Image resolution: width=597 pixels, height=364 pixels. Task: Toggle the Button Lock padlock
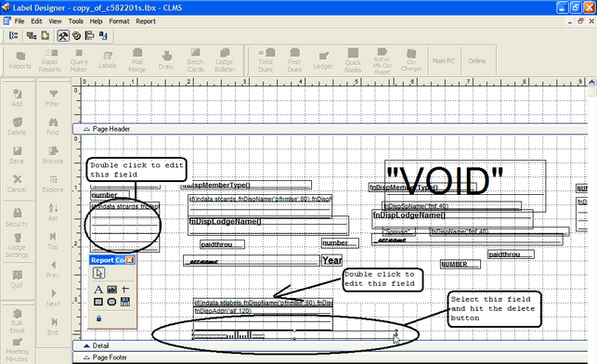coord(98,318)
